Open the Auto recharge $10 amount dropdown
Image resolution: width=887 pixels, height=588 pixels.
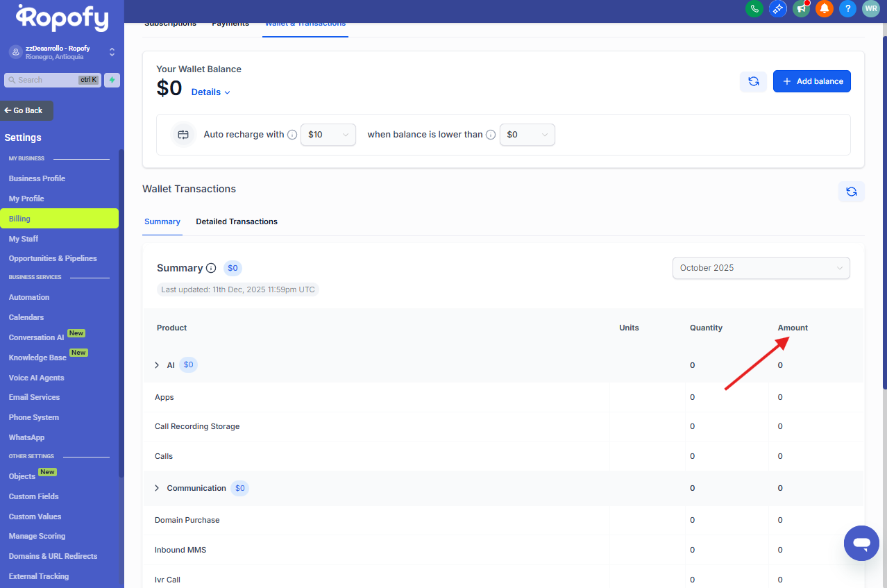(x=328, y=135)
